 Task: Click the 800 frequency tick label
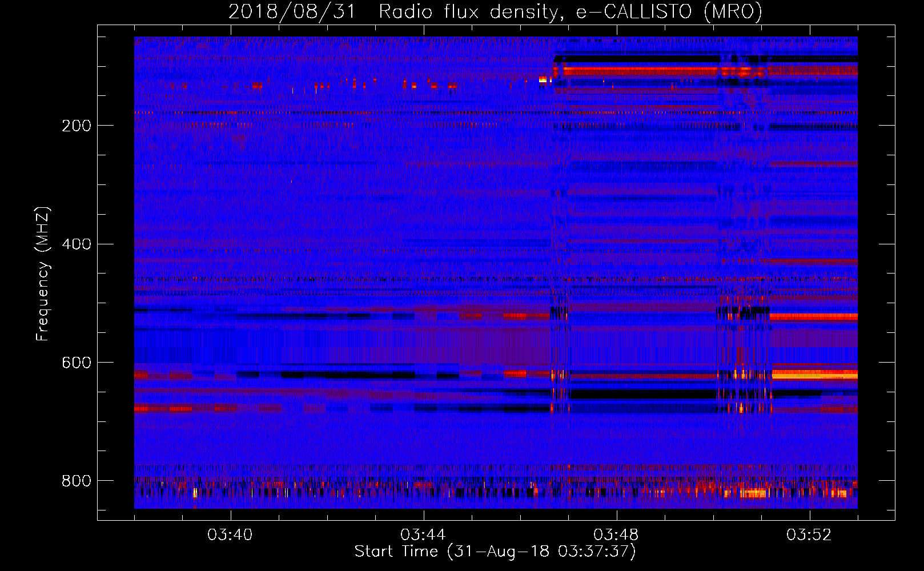coord(77,481)
